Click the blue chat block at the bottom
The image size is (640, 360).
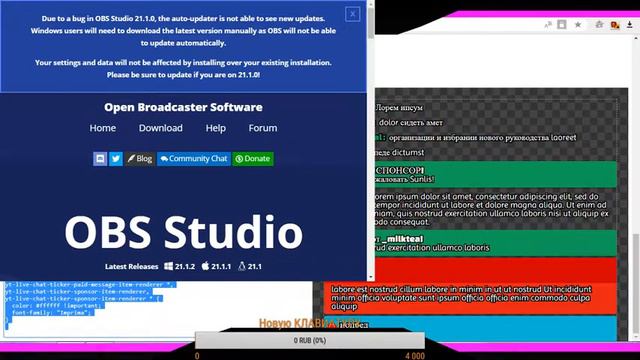coord(470,328)
